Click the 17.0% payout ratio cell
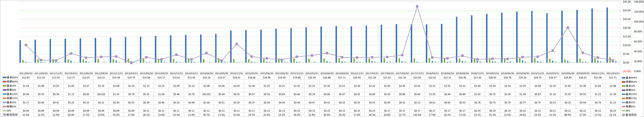This screenshot has width=644, height=117. click(131, 115)
